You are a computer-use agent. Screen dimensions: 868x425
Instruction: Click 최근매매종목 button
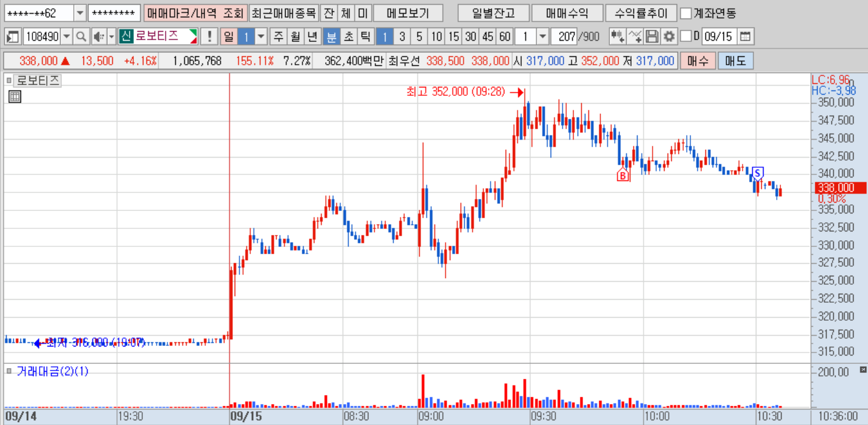click(x=283, y=13)
